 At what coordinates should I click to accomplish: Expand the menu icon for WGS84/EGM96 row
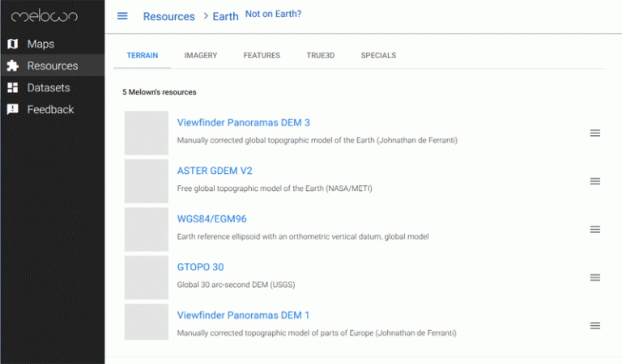tap(594, 230)
